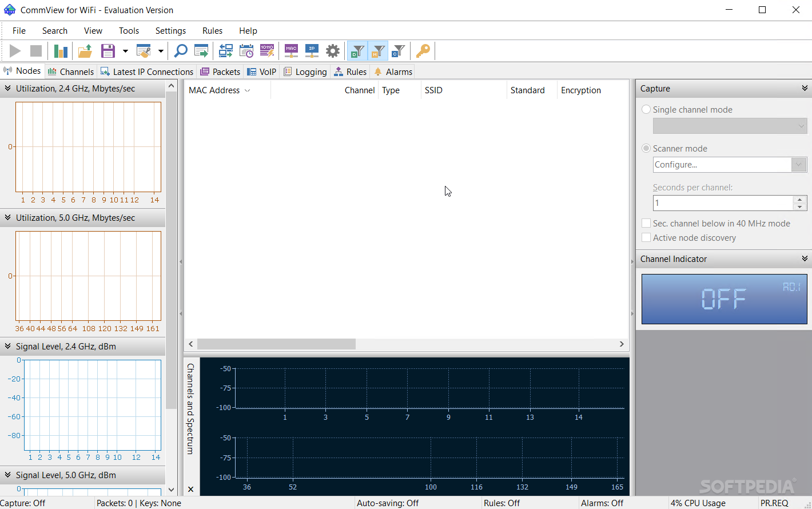
Task: Click the left panel vertical scrollbar thumb
Action: pos(171,250)
